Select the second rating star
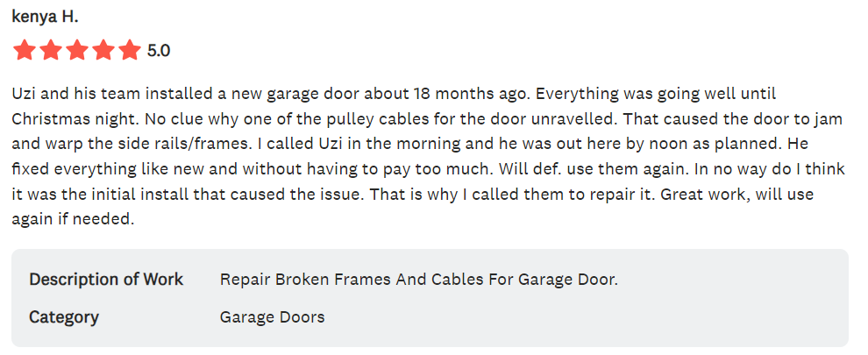The height and width of the screenshot is (355, 868). pyautogui.click(x=51, y=50)
